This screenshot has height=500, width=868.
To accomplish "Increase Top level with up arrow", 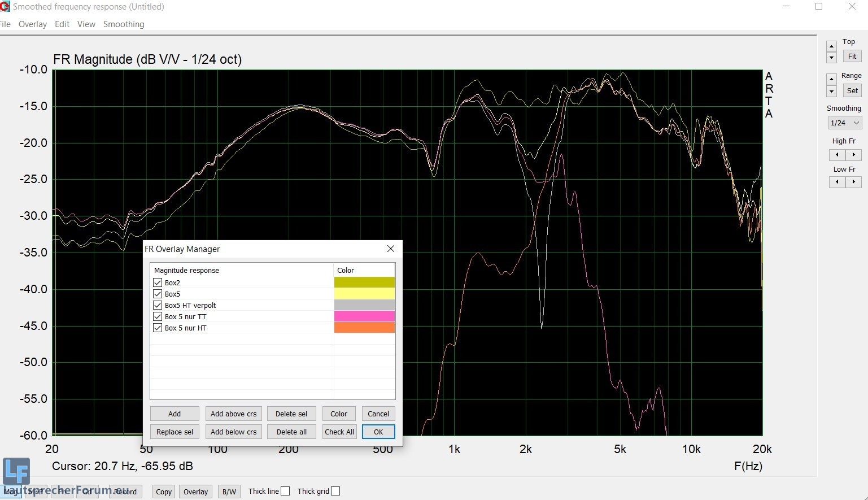I will (x=831, y=46).
